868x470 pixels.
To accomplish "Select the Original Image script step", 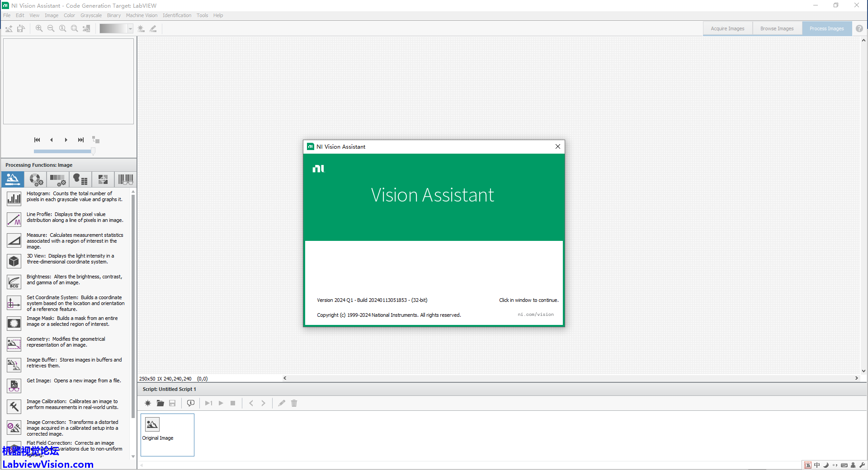I will [x=167, y=435].
